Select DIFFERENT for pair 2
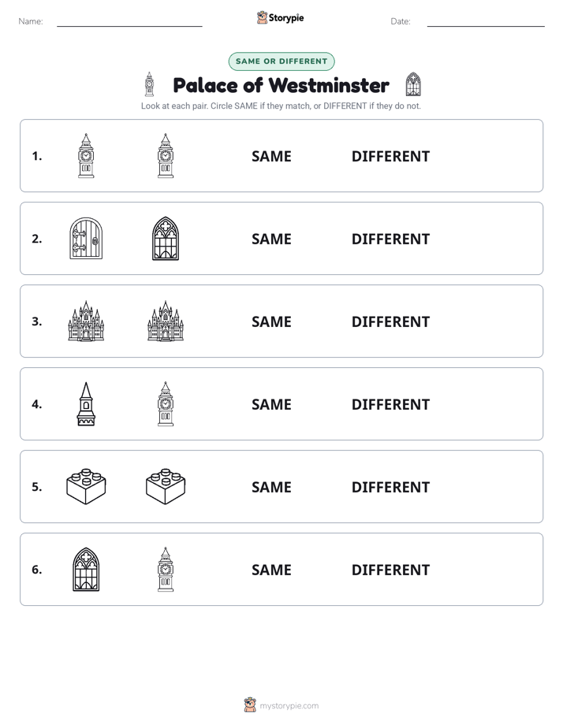563x728 pixels. 390,239
